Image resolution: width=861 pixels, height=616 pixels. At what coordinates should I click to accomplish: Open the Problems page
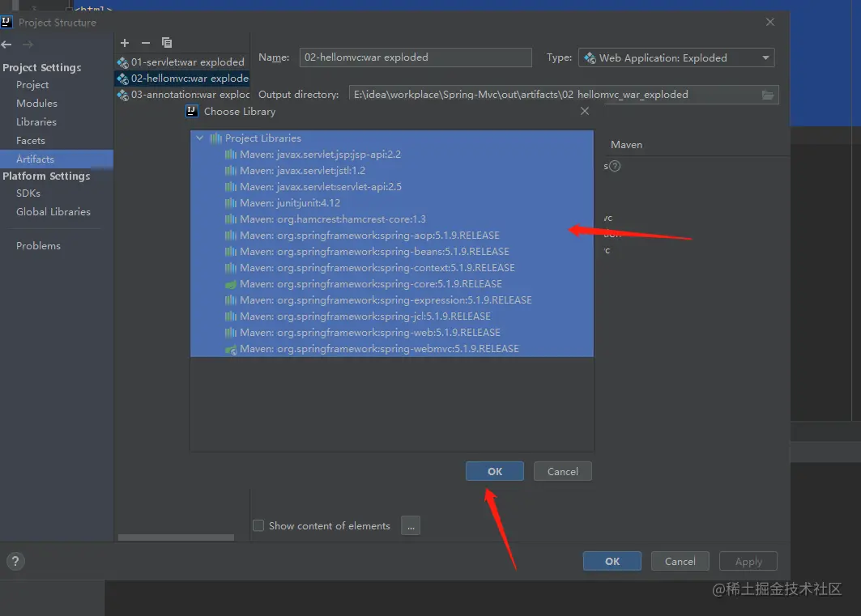point(38,246)
